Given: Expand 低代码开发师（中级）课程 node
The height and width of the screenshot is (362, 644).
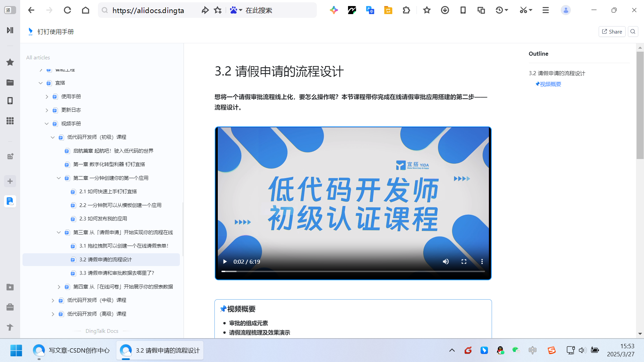Looking at the screenshot, I should [x=53, y=300].
